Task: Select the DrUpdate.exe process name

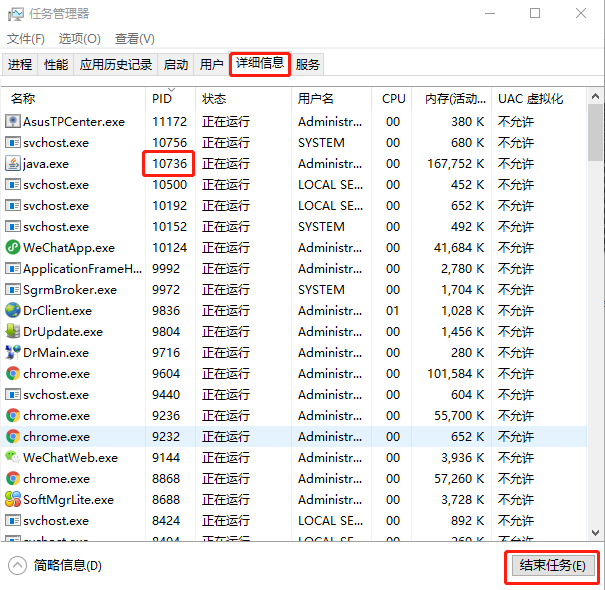Action: click(x=63, y=332)
